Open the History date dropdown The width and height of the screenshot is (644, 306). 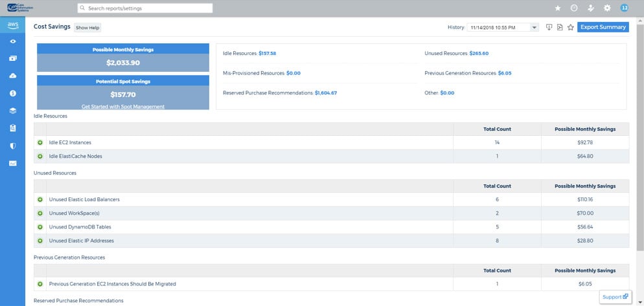503,27
